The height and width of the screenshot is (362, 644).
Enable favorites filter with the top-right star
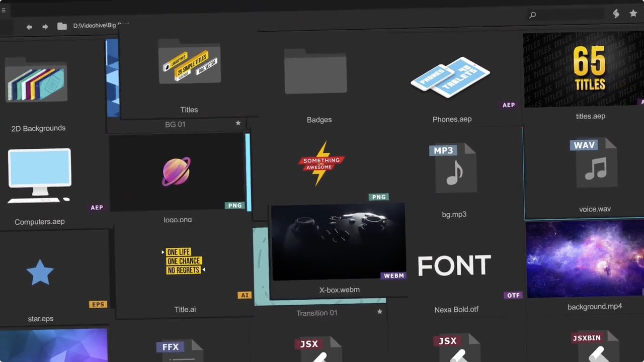tap(633, 14)
